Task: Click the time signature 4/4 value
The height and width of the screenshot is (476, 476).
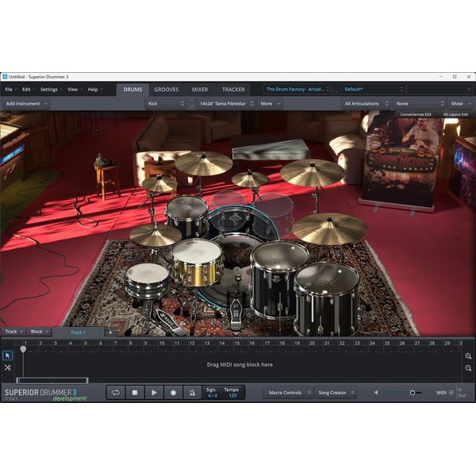Action: 212,396
